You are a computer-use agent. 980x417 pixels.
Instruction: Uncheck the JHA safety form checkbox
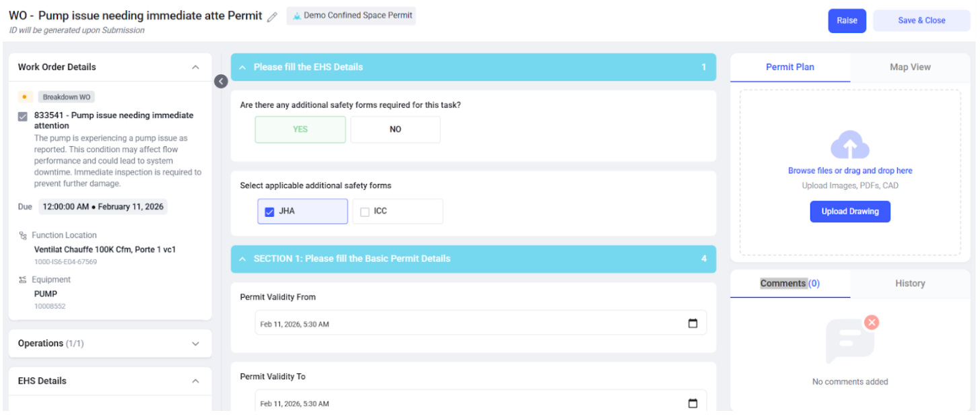(269, 212)
